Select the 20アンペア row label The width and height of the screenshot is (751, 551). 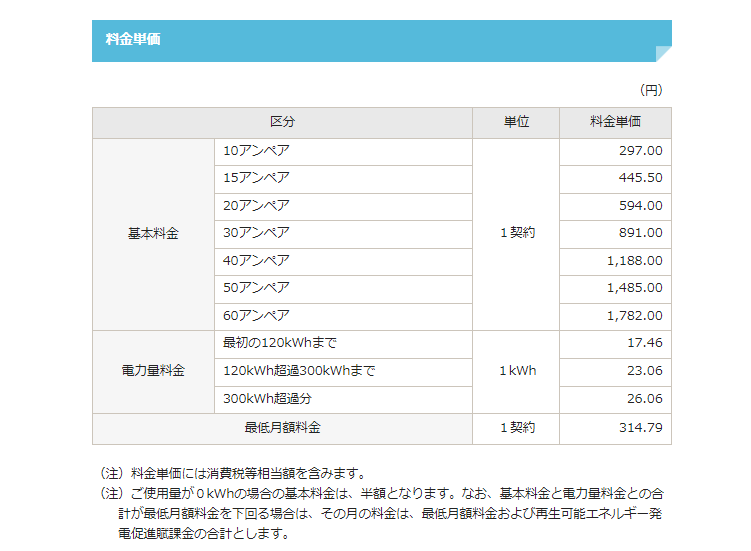[x=256, y=206]
